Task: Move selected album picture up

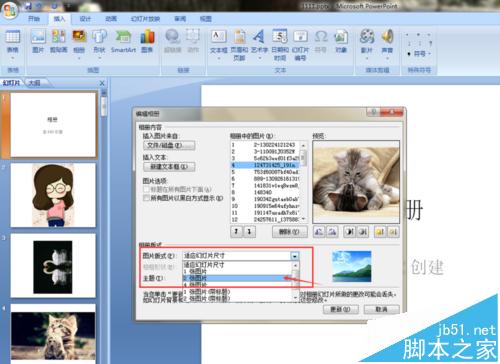Action: [236, 232]
